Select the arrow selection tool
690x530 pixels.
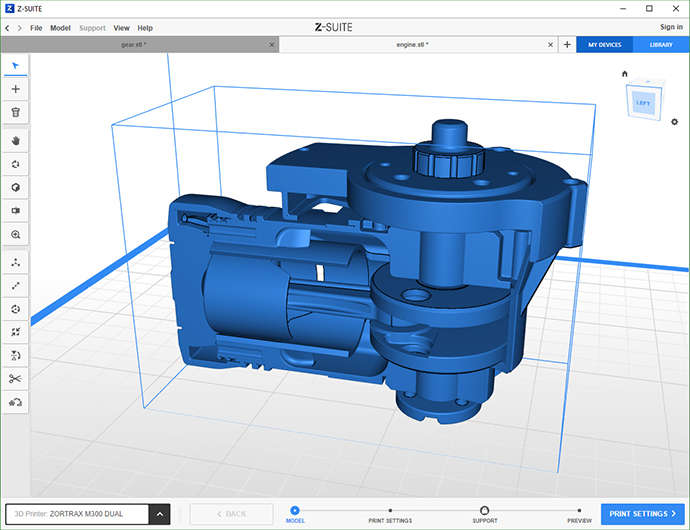coord(15,65)
